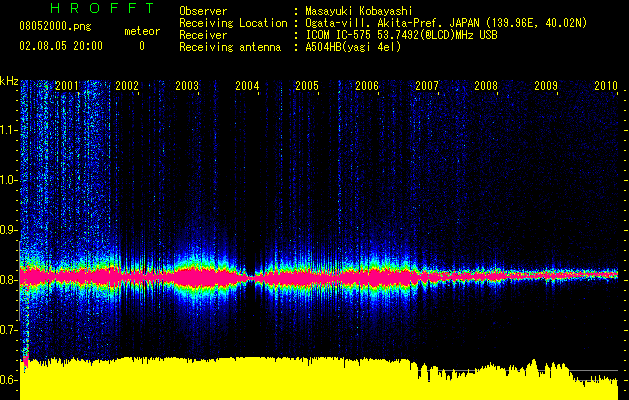Select the file name 08052000.png
The image size is (629, 400).
click(55, 27)
